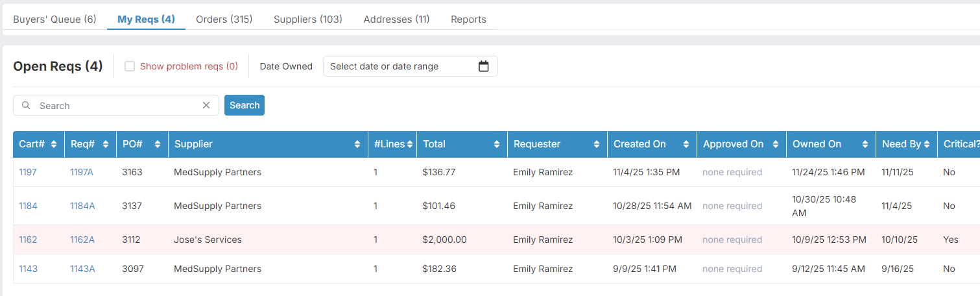The width and height of the screenshot is (980, 296).
Task: Open the Select date or date range picker
Action: 410,66
